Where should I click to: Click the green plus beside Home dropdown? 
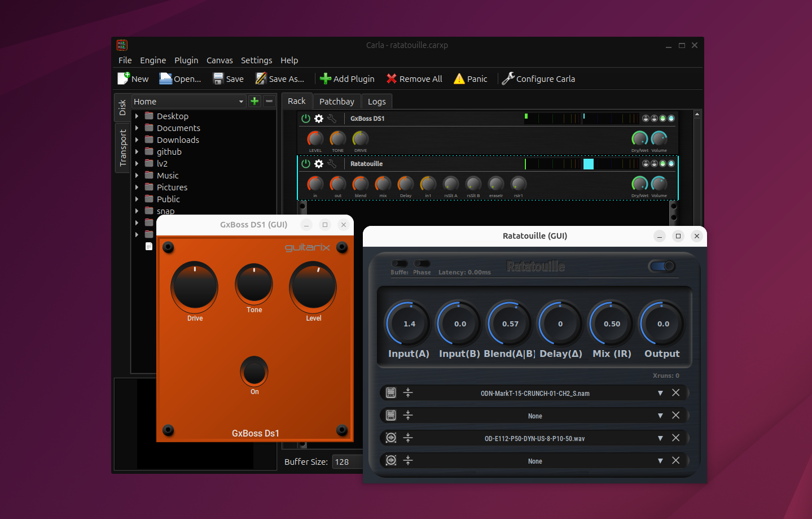coord(254,101)
